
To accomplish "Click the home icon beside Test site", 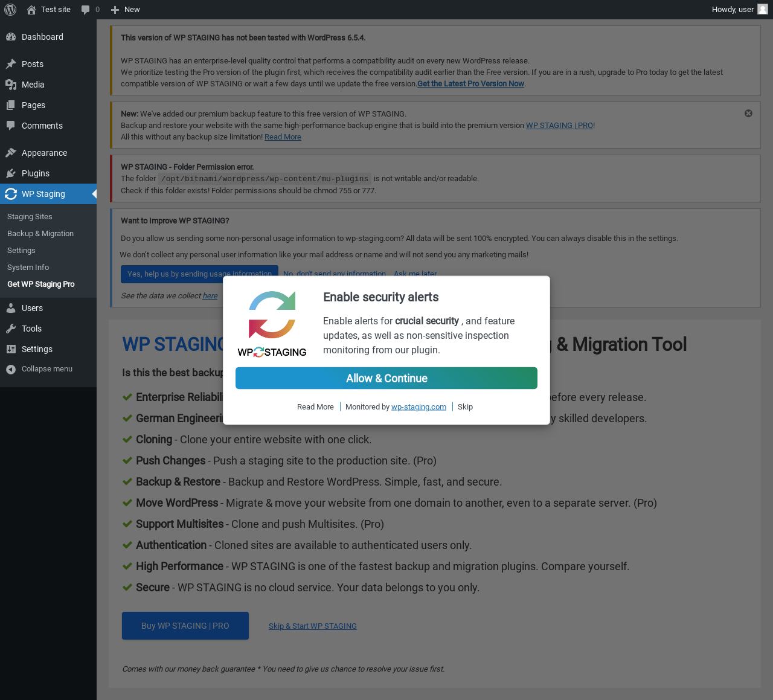I will tap(31, 10).
